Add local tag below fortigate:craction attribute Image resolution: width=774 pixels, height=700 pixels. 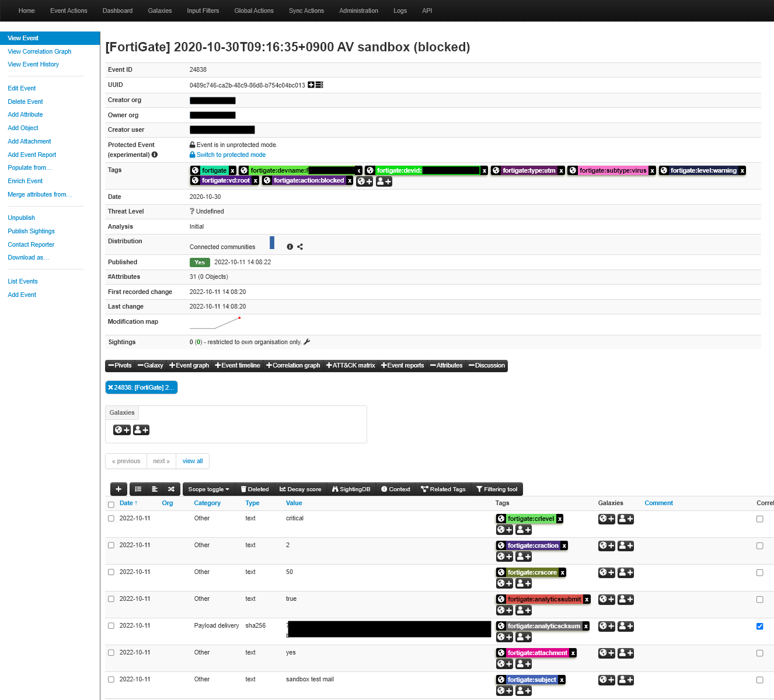(x=524, y=556)
